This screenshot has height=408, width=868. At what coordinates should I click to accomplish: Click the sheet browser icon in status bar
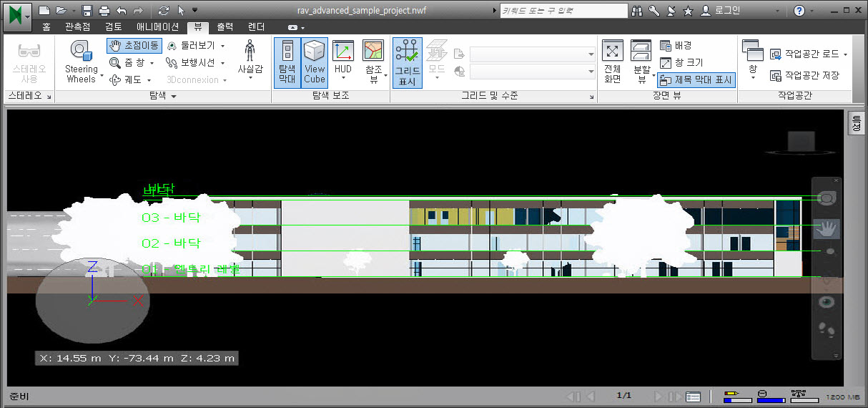point(693,396)
